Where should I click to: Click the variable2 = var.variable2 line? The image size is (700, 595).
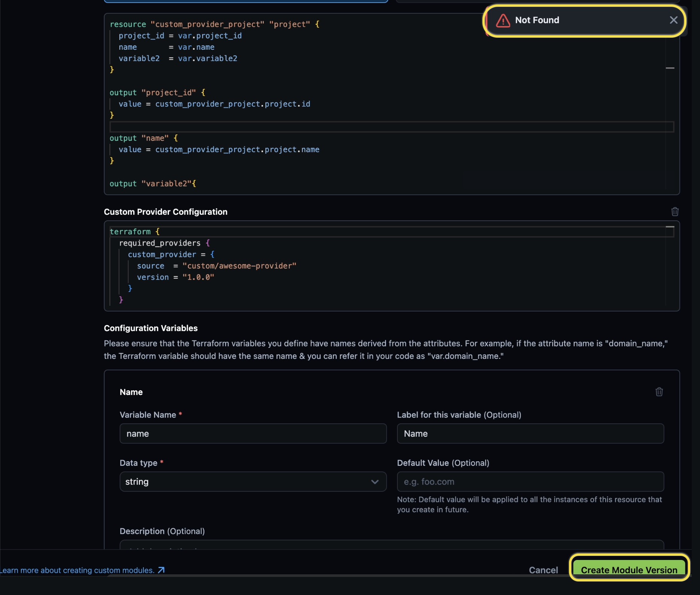click(x=178, y=58)
